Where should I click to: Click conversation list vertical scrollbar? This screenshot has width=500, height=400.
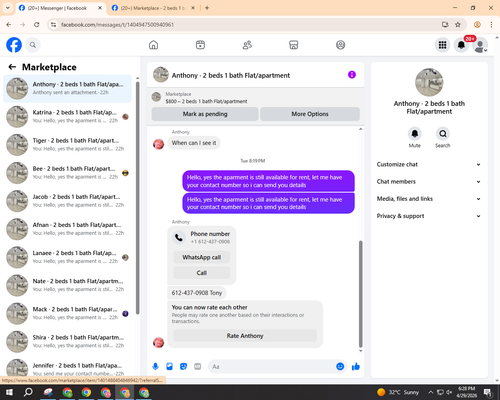138,197
